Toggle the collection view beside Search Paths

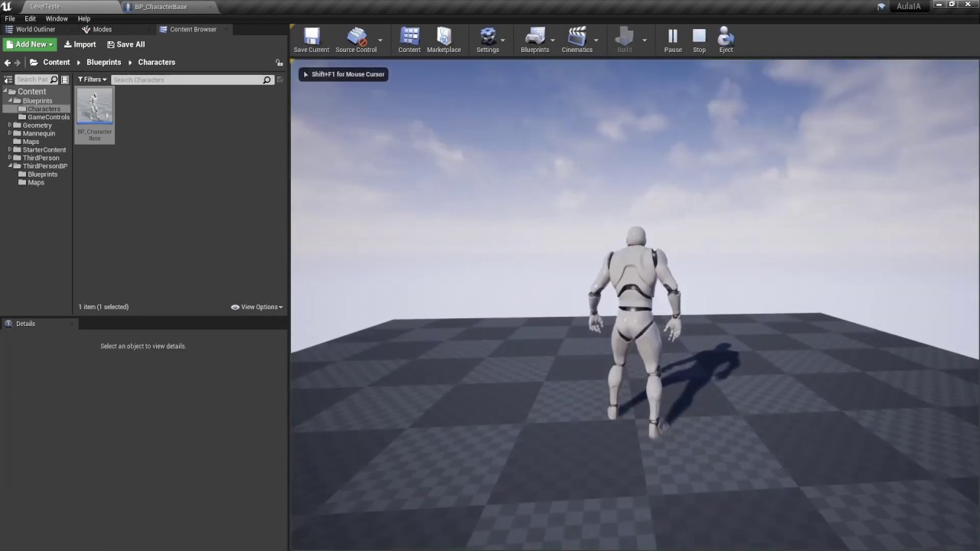pyautogui.click(x=65, y=80)
